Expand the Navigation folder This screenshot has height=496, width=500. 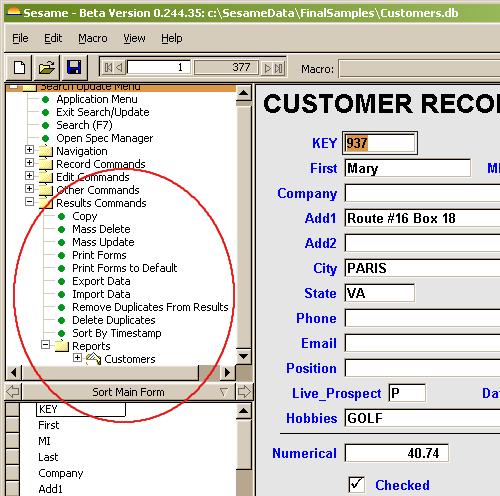pos(29,149)
